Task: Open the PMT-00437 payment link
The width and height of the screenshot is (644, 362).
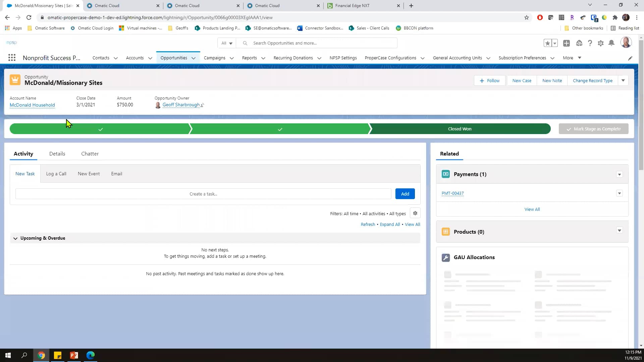Action: [x=452, y=193]
